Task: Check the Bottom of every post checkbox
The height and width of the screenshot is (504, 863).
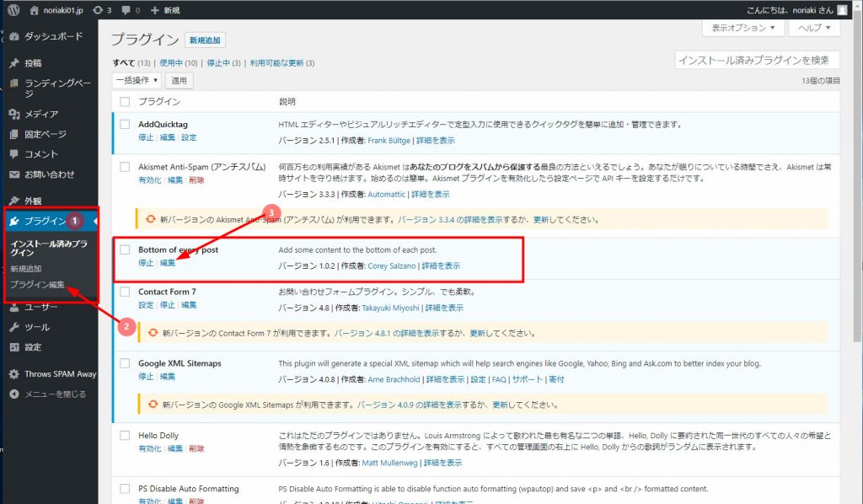Action: tap(125, 249)
